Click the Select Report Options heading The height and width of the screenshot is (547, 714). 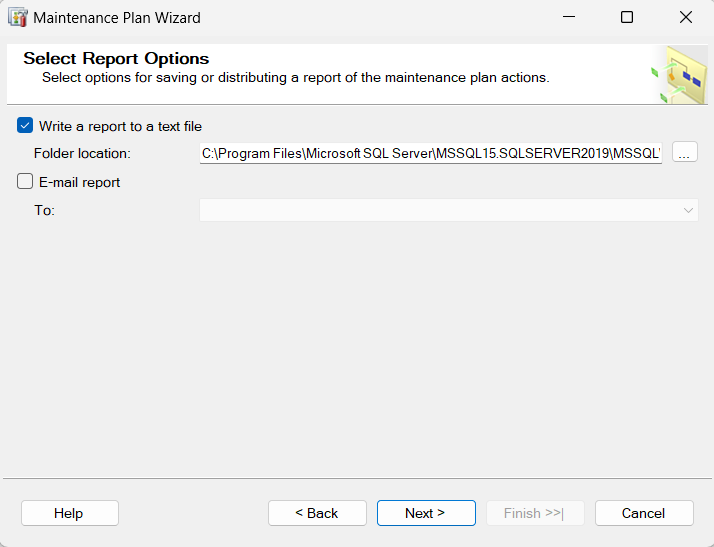(116, 58)
